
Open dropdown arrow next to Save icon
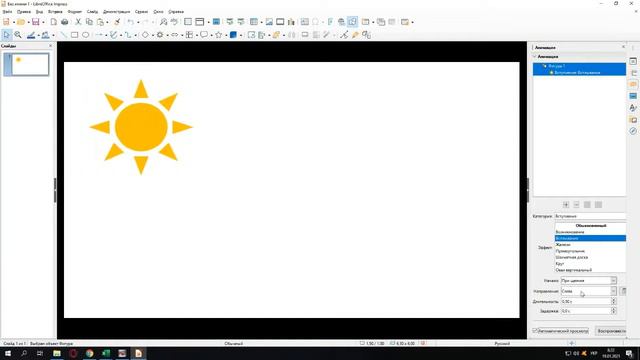pyautogui.click(x=43, y=22)
